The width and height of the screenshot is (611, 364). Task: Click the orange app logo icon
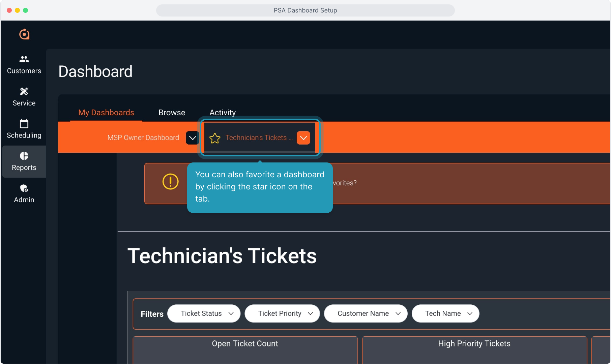click(x=24, y=34)
